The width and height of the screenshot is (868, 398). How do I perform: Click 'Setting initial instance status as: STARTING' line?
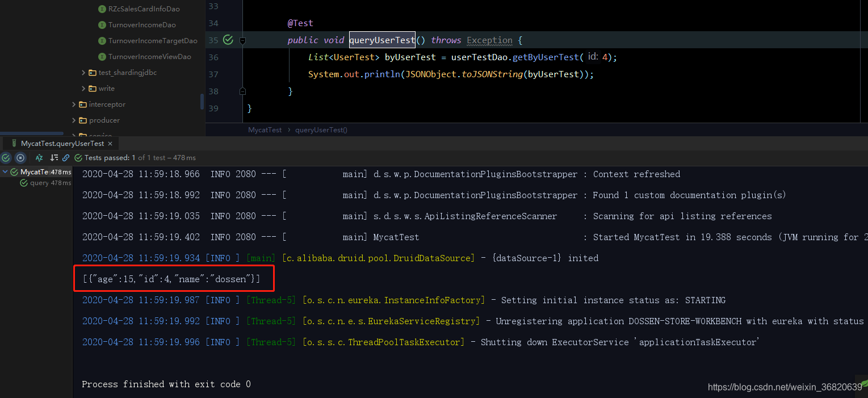coord(404,300)
